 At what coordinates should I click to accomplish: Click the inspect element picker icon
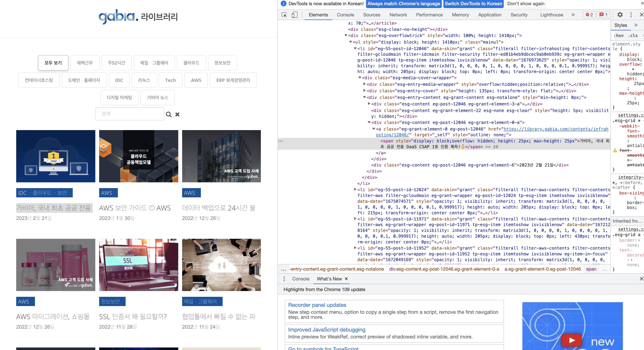284,15
